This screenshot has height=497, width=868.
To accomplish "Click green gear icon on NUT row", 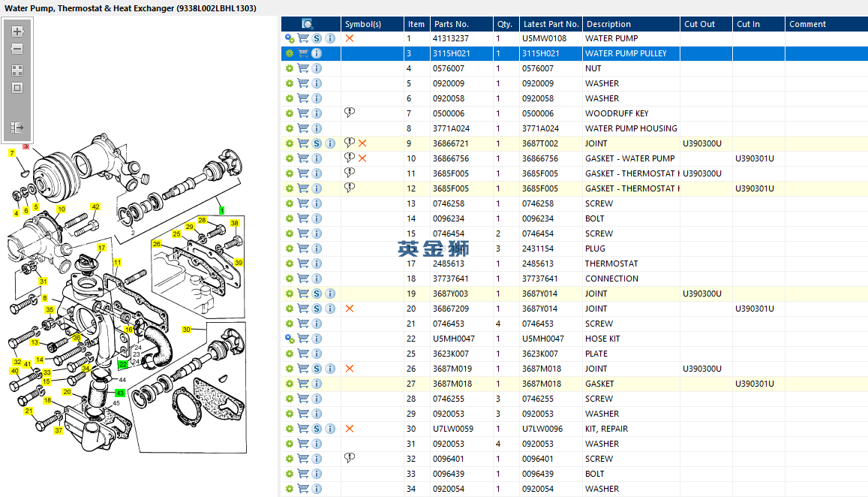I will coord(290,68).
